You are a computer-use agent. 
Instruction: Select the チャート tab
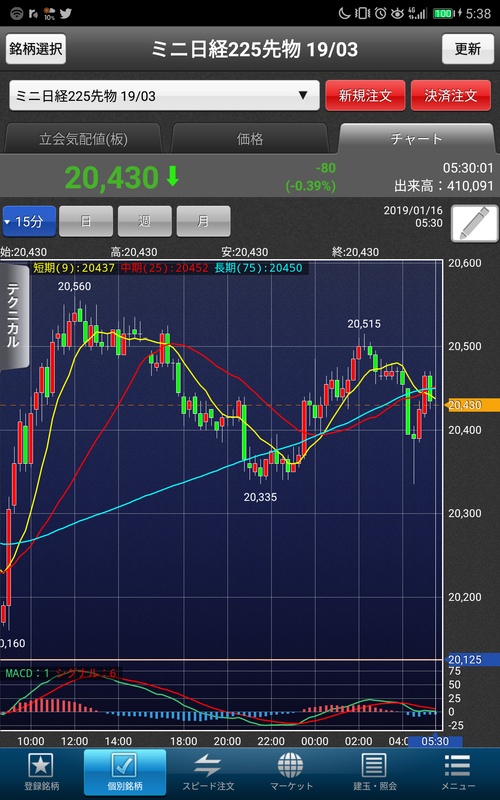coord(416,139)
